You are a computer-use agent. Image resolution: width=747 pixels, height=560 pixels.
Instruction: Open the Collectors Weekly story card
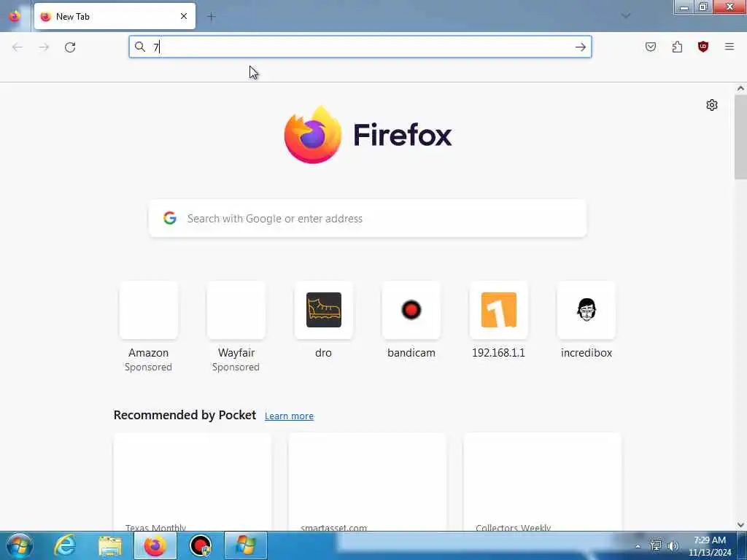coord(543,482)
